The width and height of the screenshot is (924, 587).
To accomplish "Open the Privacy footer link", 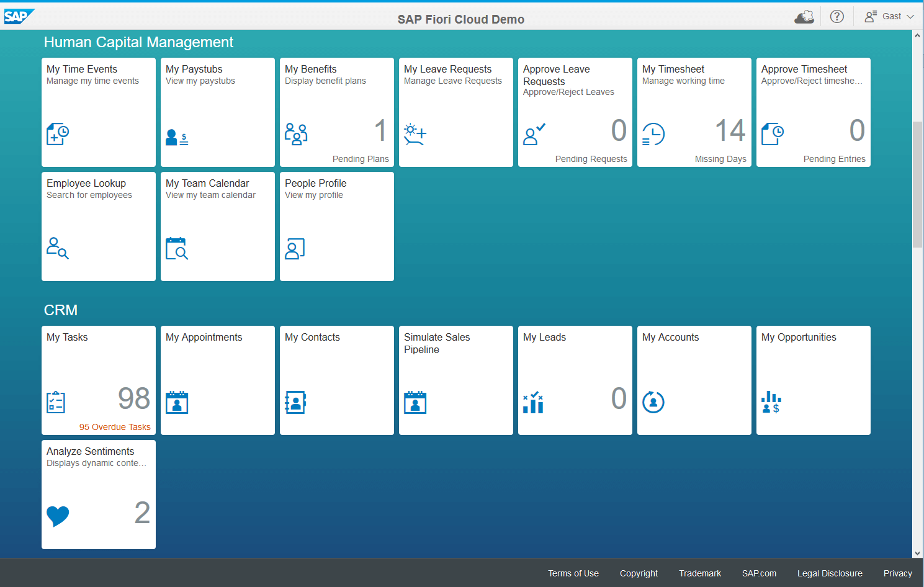I will pyautogui.click(x=897, y=573).
